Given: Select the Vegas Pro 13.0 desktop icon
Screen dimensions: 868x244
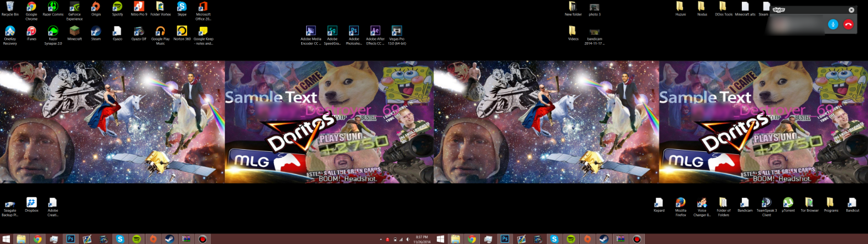Looking at the screenshot, I should [x=396, y=35].
